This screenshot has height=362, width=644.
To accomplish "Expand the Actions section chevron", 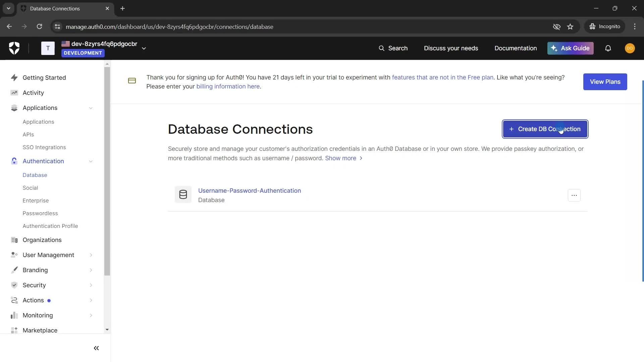I will click(91, 300).
